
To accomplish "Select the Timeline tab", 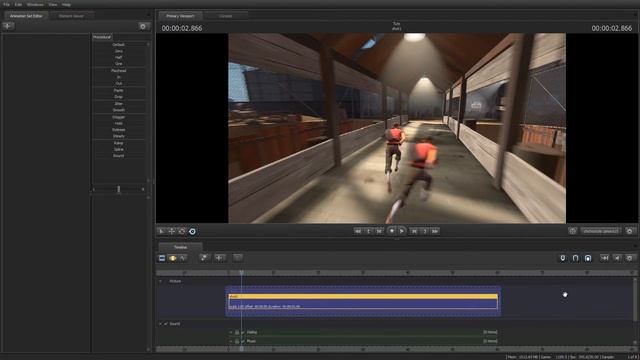I will 180,247.
